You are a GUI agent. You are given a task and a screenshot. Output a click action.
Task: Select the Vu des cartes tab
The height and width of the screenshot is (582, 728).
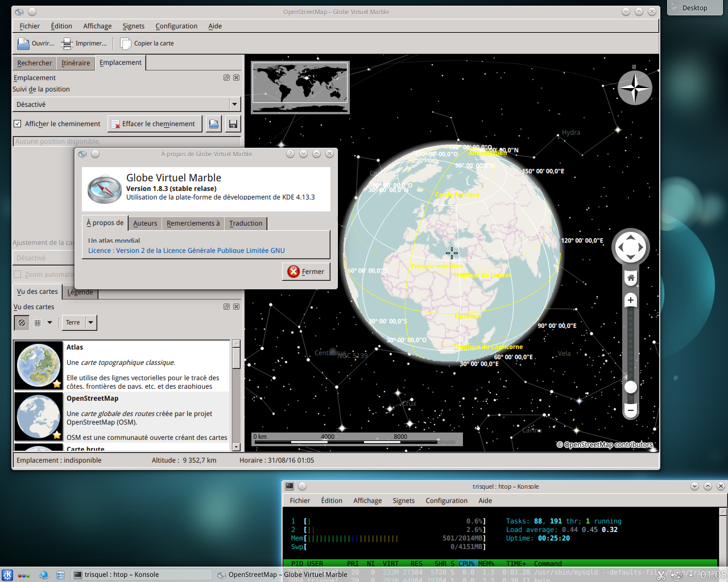pos(37,292)
